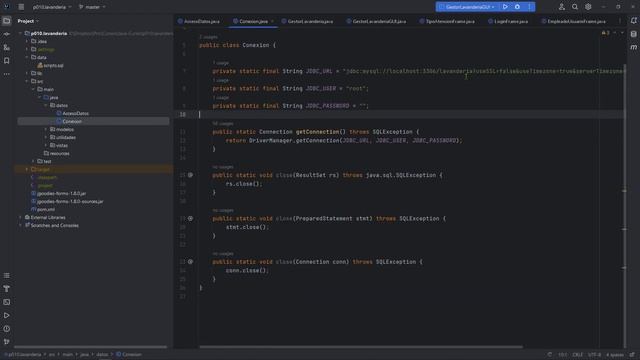This screenshot has width=640, height=360.
Task: Switch to GestorLavanderia.java tab
Action: 307,21
